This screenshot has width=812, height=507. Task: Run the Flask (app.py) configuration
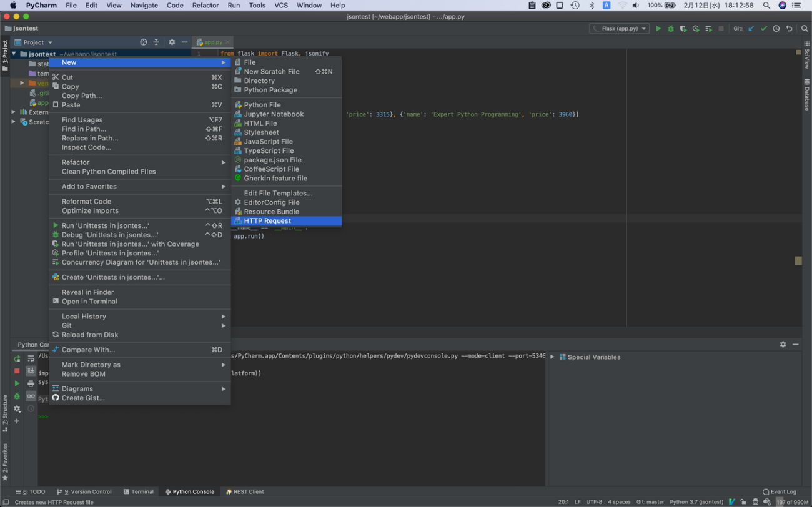(658, 28)
